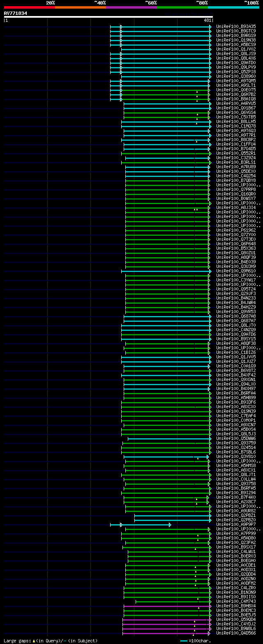Open the UniRef100_Q95T24 hit
Screen dimensions: 263x644
236,289
